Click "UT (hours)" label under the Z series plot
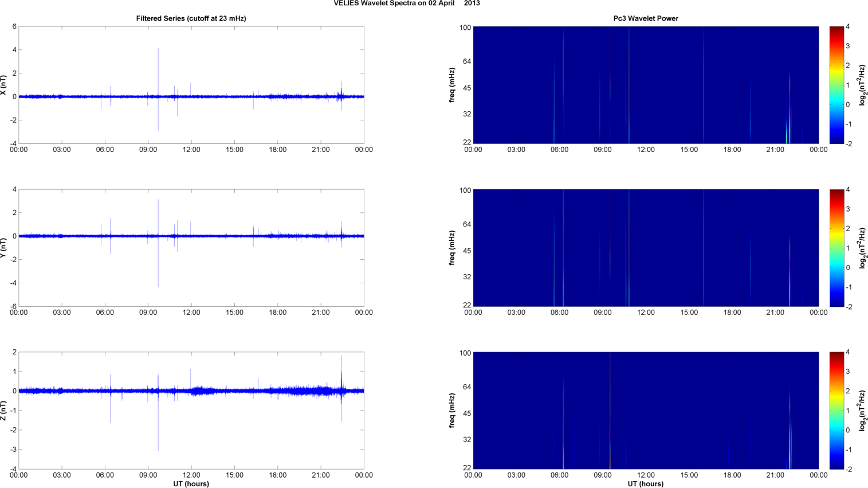The width and height of the screenshot is (868, 488). 191,483
